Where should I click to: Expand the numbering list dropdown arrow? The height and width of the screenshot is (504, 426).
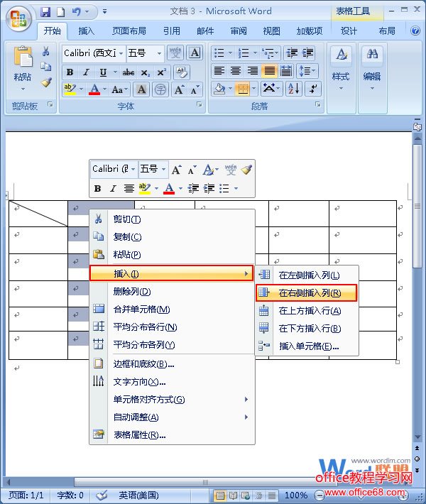(x=255, y=53)
